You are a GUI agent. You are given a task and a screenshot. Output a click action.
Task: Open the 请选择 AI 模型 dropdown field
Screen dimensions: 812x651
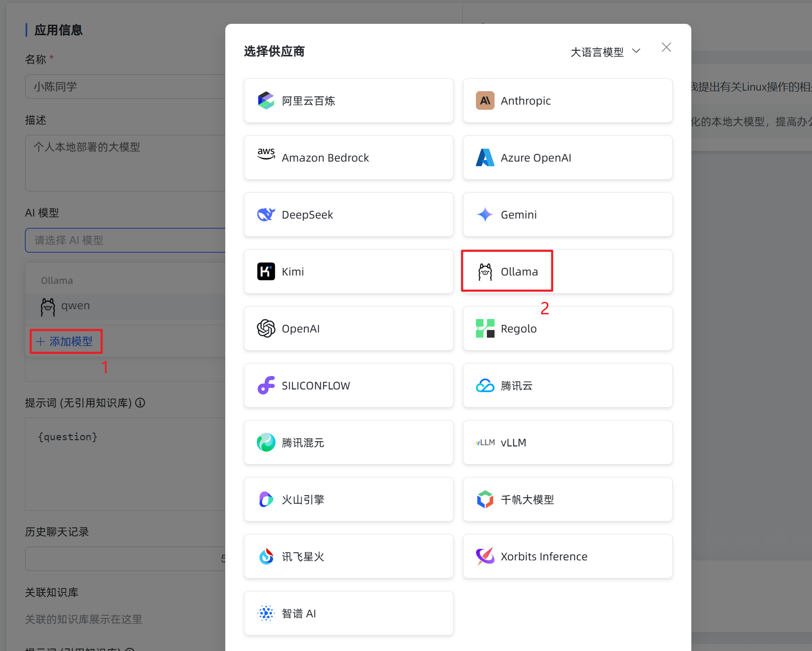click(125, 240)
